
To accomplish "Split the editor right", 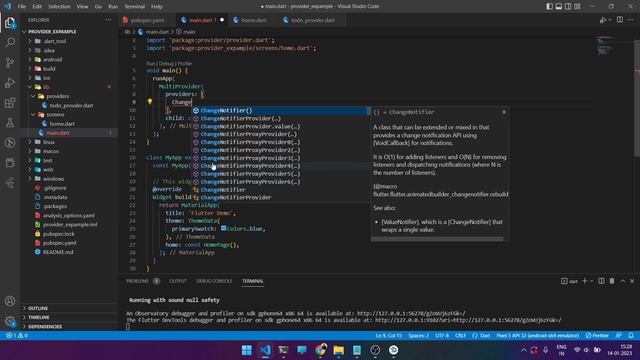I will (x=620, y=20).
